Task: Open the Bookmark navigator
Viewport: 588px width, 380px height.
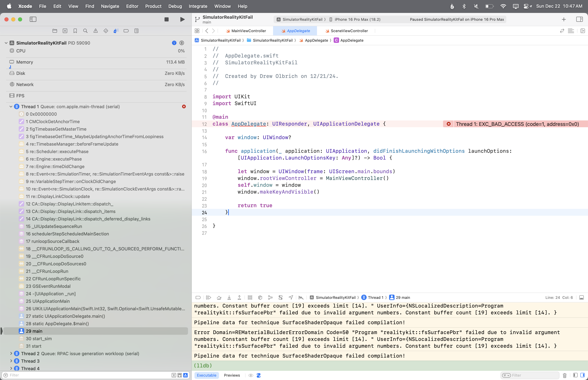Action: (x=75, y=31)
